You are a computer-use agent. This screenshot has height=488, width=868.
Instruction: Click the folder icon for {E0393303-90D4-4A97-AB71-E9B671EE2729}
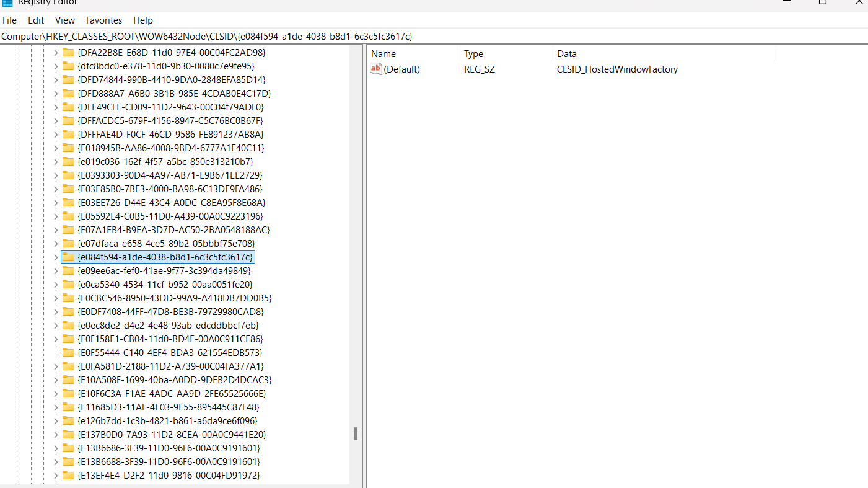tap(68, 175)
